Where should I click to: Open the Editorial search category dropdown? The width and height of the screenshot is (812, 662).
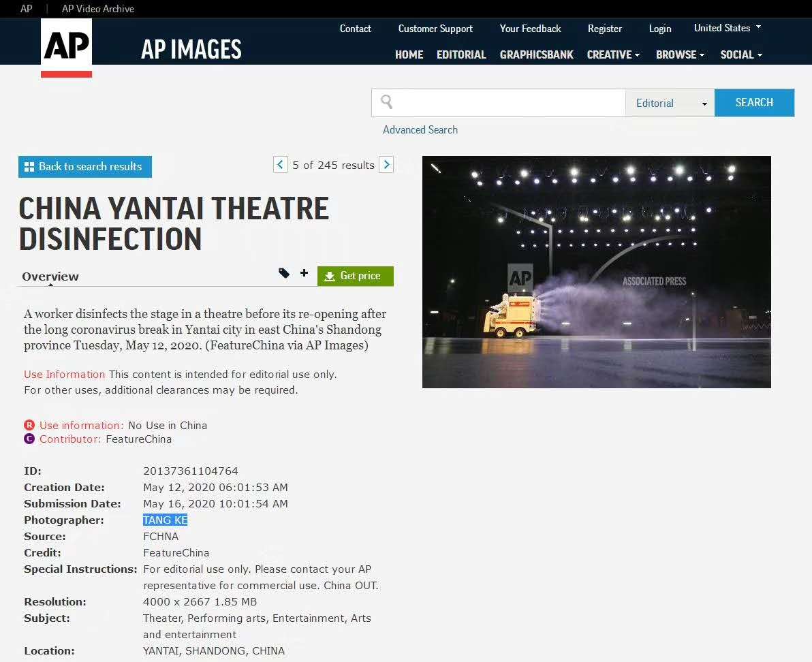(x=670, y=103)
